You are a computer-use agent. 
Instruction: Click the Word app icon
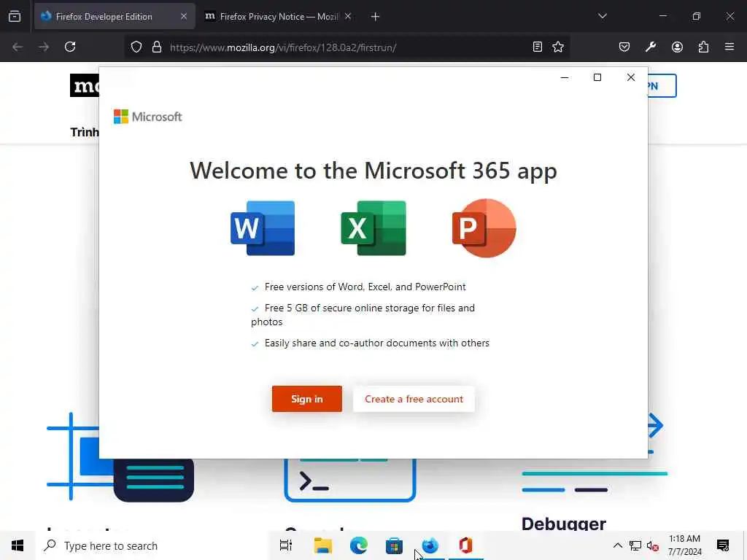coord(263,228)
